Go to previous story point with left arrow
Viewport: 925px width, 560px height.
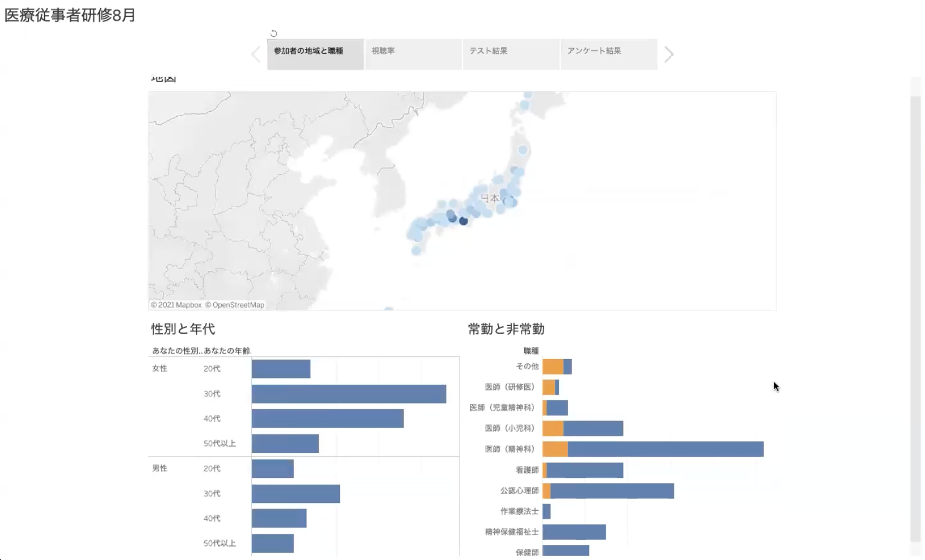256,54
